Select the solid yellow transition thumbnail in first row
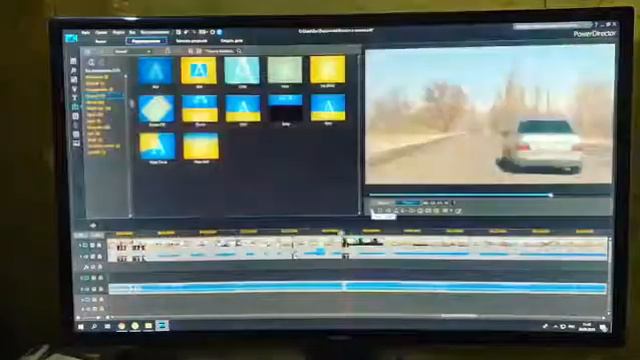Image resolution: width=640 pixels, height=360 pixels. point(327,69)
